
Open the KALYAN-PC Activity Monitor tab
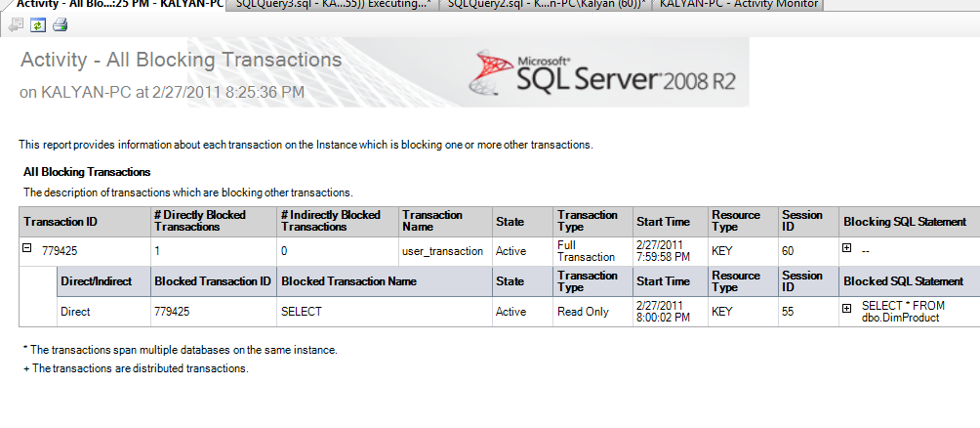coord(738,5)
